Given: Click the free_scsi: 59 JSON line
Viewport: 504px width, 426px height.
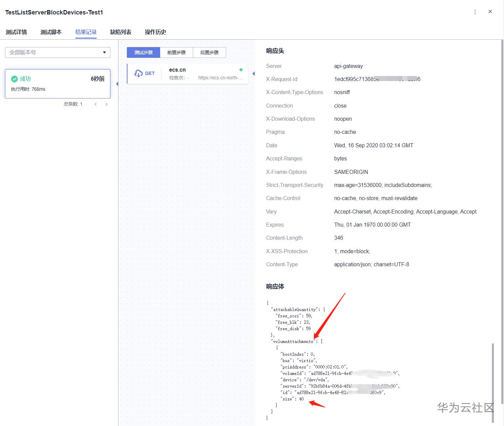Looking at the screenshot, I should coord(294,316).
